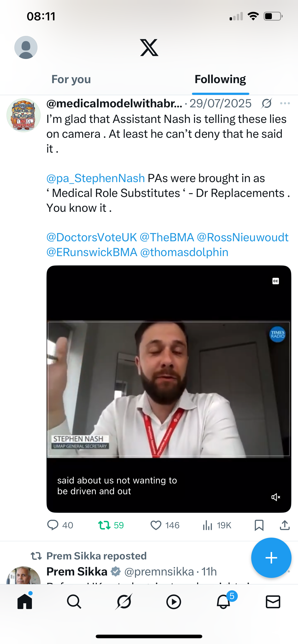298x644 pixels.
Task: View analytics showing 19K views
Action: click(217, 525)
